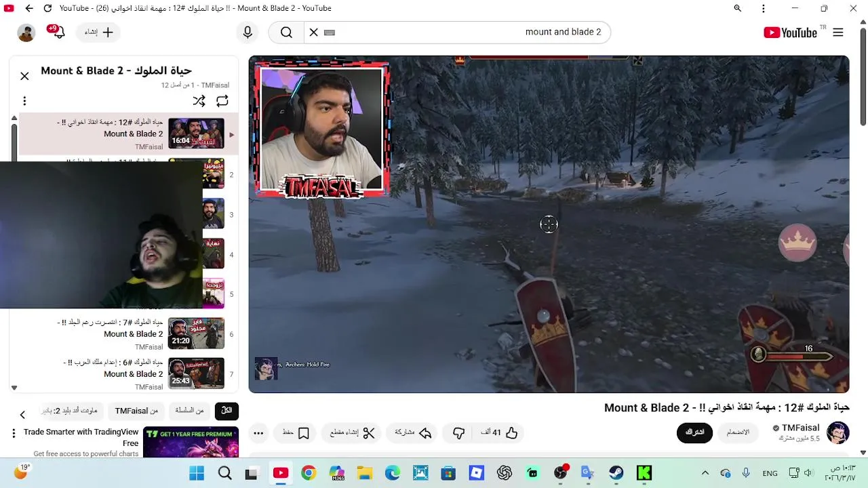Click the playlist scrollbar up arrow
This screenshot has height=488, width=868.
pos(14,118)
